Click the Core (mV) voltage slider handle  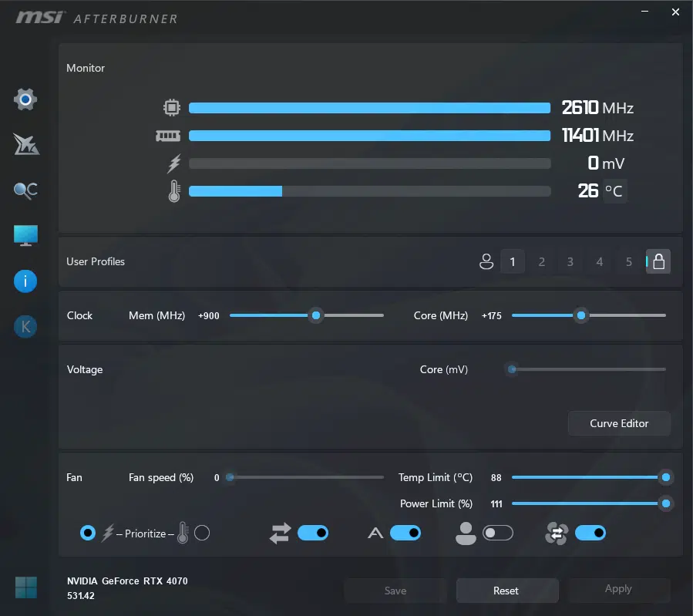coord(512,369)
